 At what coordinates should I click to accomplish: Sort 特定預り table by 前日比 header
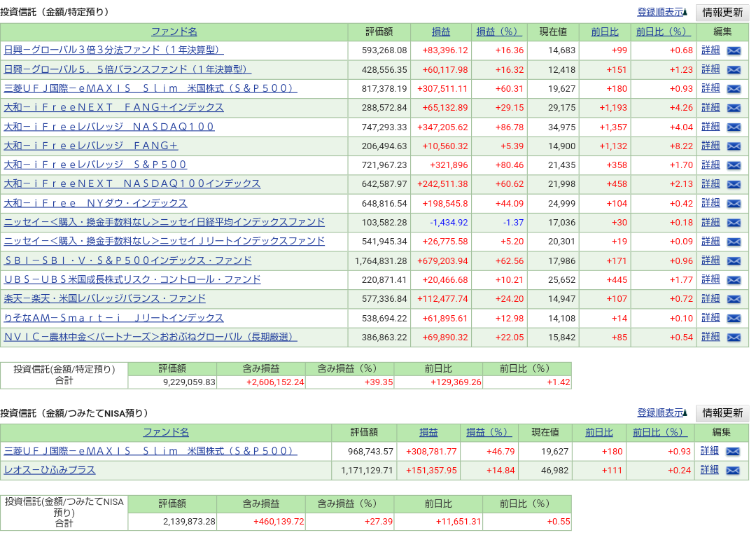point(605,32)
